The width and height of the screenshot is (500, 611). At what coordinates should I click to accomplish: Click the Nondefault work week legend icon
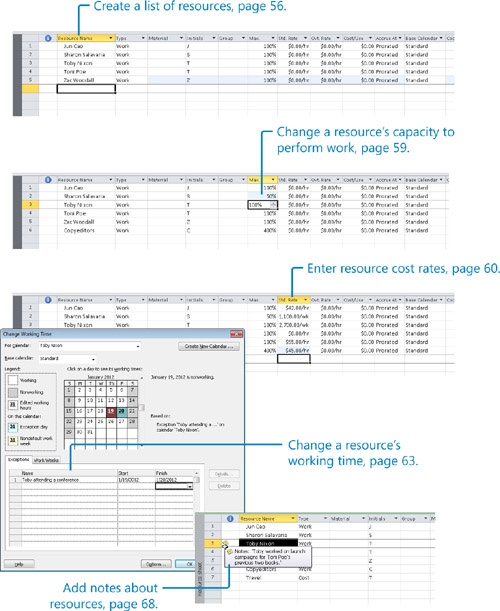pyautogui.click(x=13, y=440)
